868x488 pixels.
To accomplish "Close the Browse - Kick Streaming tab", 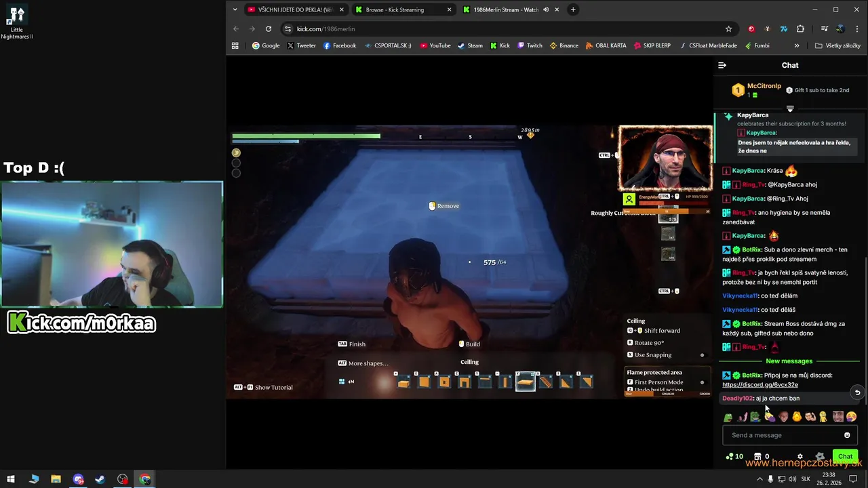I will 449,9.
